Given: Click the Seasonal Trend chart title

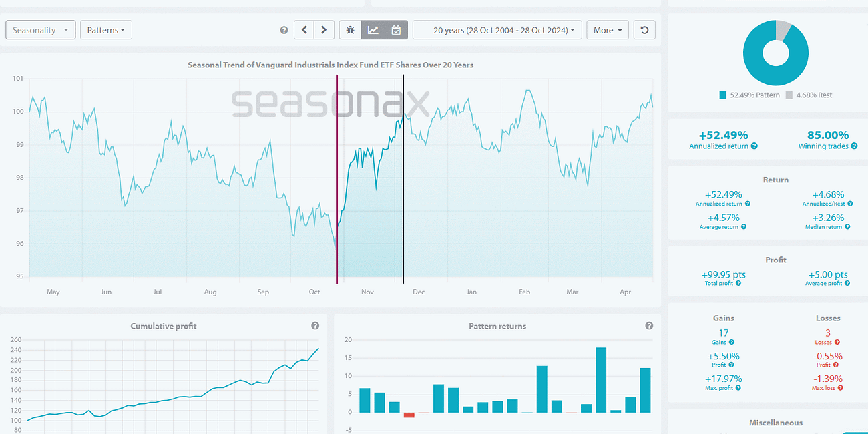Looking at the screenshot, I should pos(331,65).
